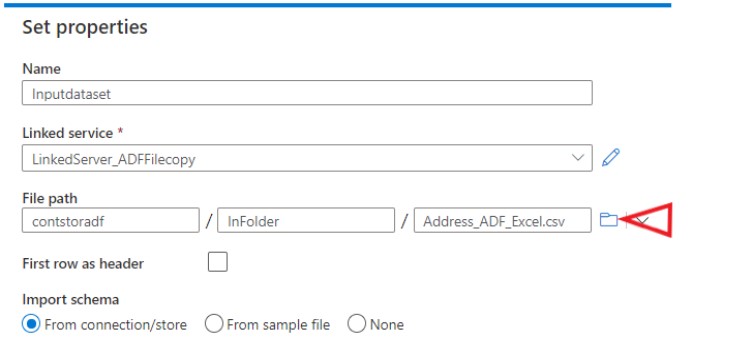Click the Address_ADF_Excel.csv file field
Screen dimensions: 736x360
point(502,220)
